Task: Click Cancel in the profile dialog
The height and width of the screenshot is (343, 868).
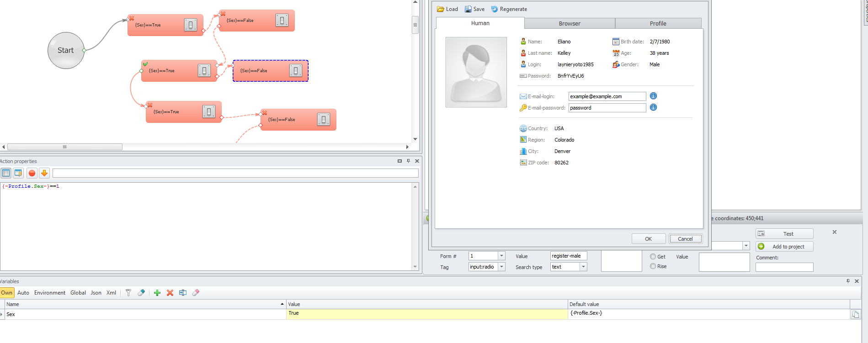Action: click(685, 239)
